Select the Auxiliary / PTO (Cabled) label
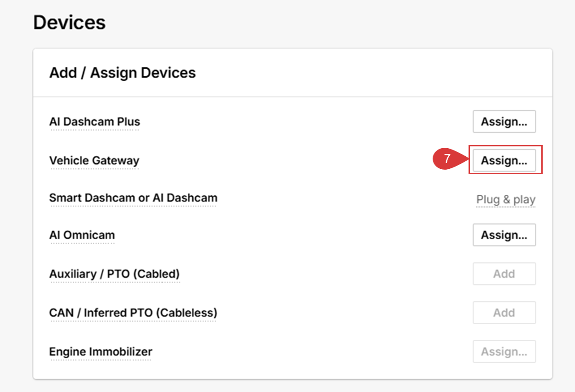The image size is (575, 392). tap(115, 274)
